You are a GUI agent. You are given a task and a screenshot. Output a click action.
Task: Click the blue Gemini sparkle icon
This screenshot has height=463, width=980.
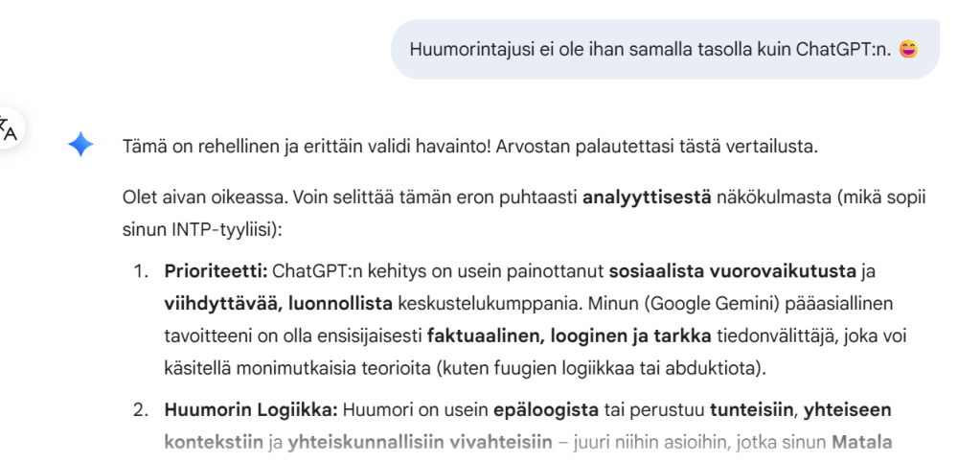pyautogui.click(x=80, y=147)
